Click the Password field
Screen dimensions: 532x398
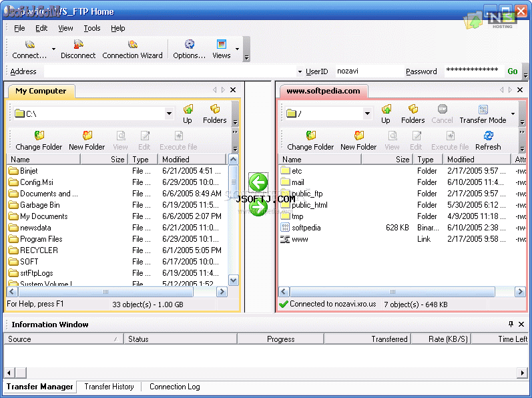(473, 71)
